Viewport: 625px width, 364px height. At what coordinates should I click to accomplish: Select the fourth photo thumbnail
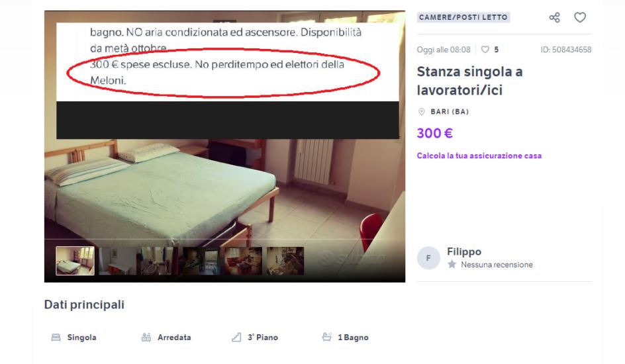201,261
